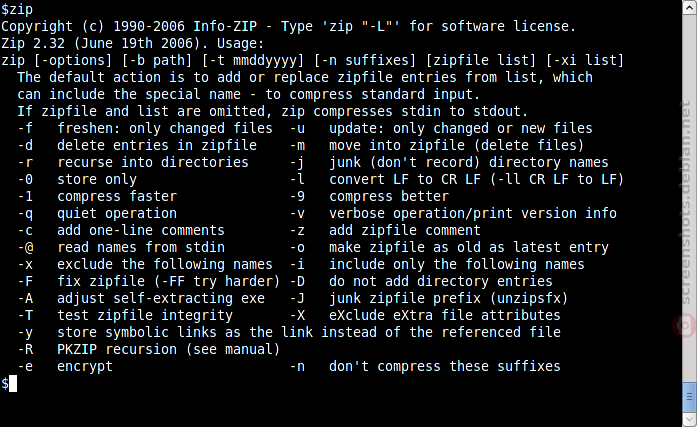The height and width of the screenshot is (427, 697).
Task: Click the '-J' junk zipfile prefix text
Action: [429, 298]
